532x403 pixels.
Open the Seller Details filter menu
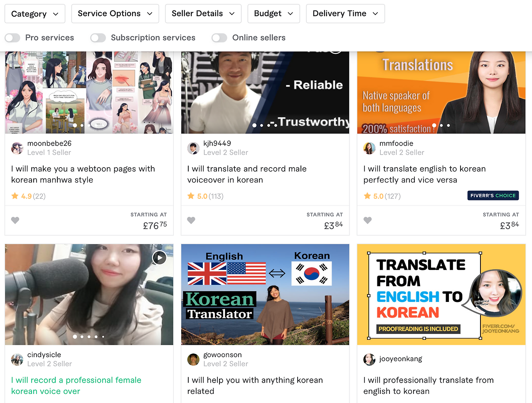[x=203, y=13]
